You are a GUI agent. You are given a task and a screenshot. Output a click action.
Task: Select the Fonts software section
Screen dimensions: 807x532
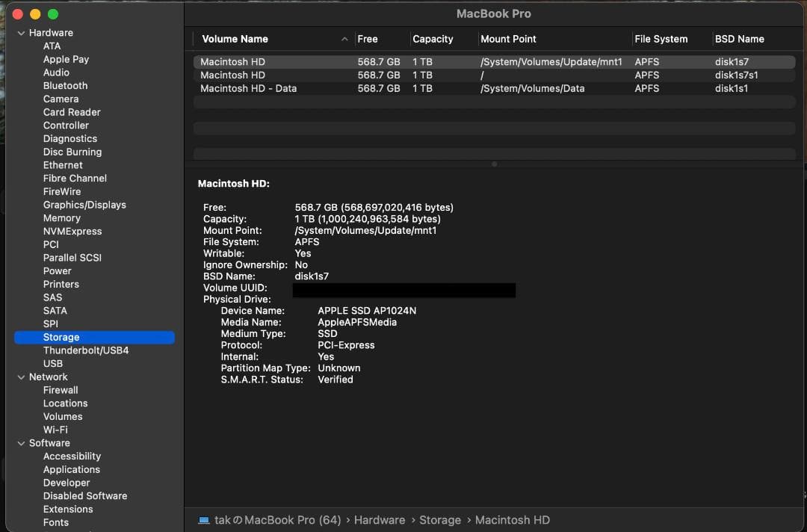pyautogui.click(x=56, y=522)
